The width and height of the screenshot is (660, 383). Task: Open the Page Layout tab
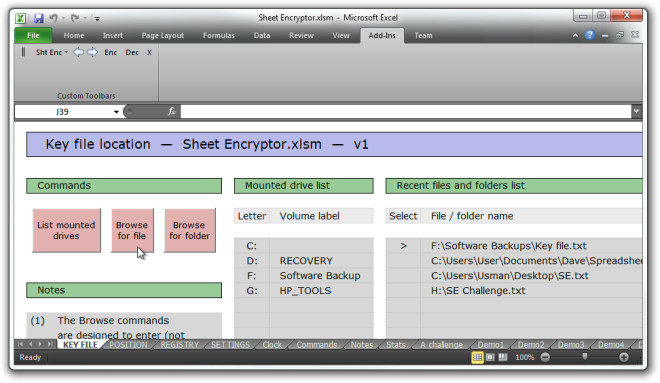click(162, 35)
